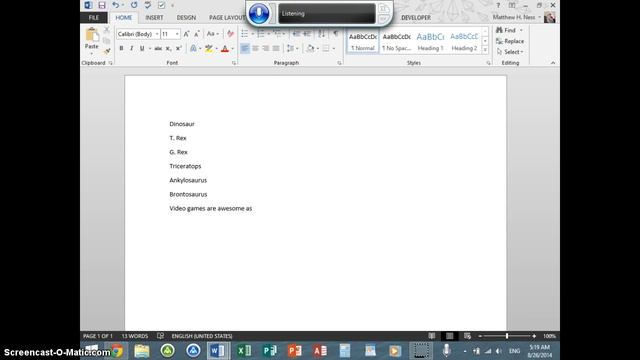Click the text highlight color button

[x=209, y=49]
